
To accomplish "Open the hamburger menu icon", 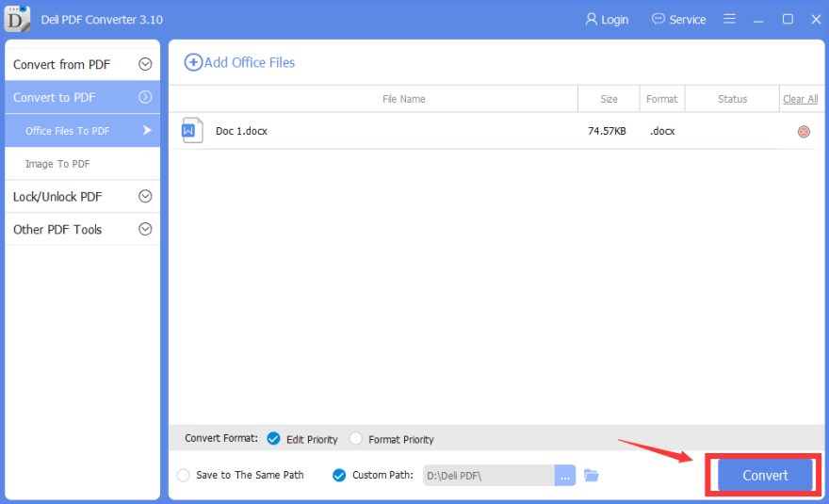I will [x=729, y=19].
